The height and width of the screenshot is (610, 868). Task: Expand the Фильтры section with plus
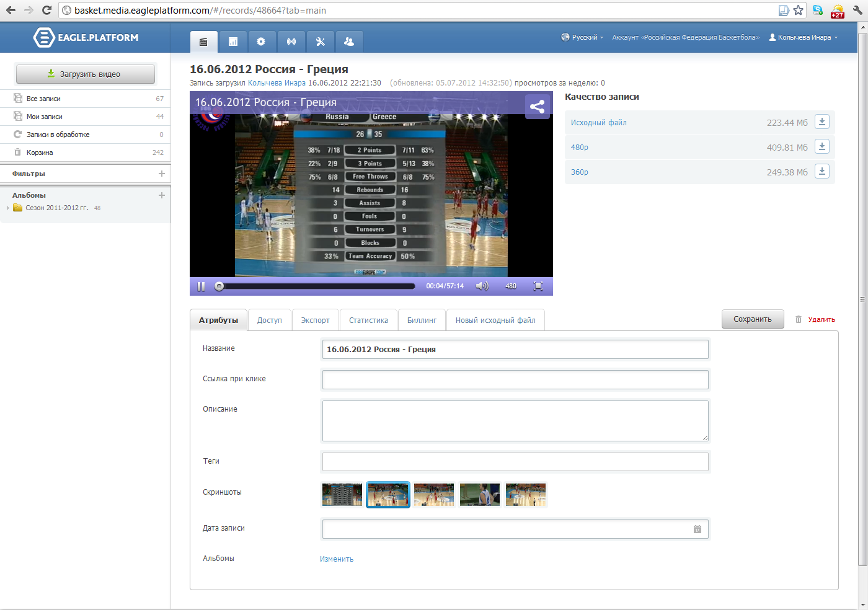(162, 174)
